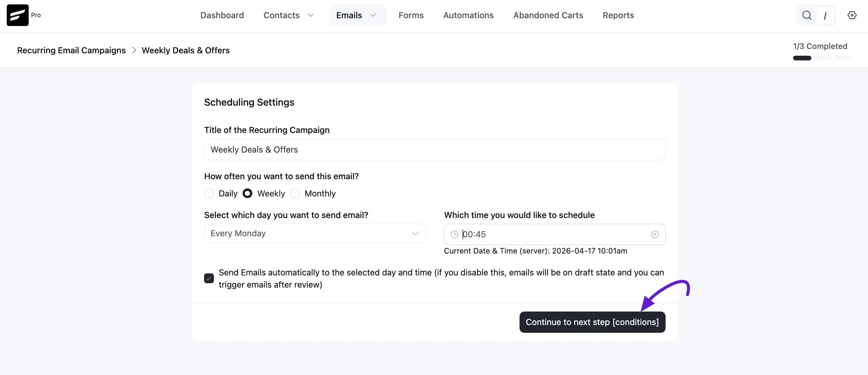The height and width of the screenshot is (375, 868).
Task: Toggle the send emails automatically checkbox
Action: pos(209,278)
